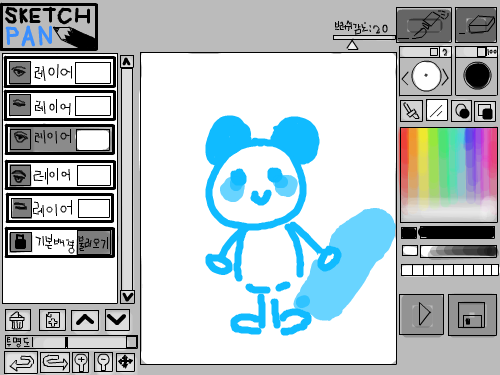Open thumbnail of the fifth 레이어 layer

click(x=94, y=209)
